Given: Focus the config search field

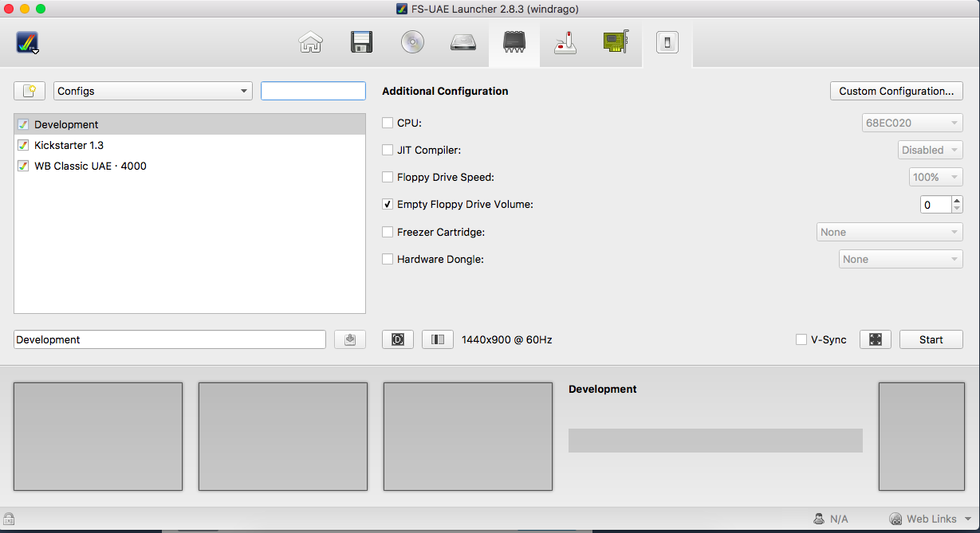Looking at the screenshot, I should coord(313,91).
